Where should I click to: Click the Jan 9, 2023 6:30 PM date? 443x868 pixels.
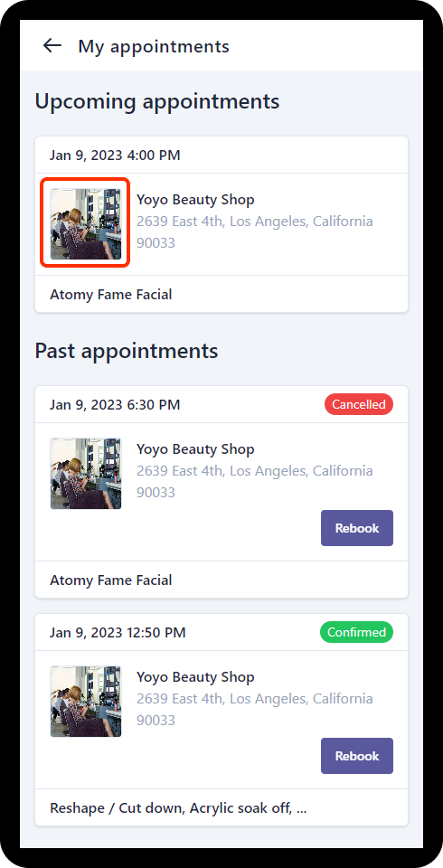[x=115, y=405]
